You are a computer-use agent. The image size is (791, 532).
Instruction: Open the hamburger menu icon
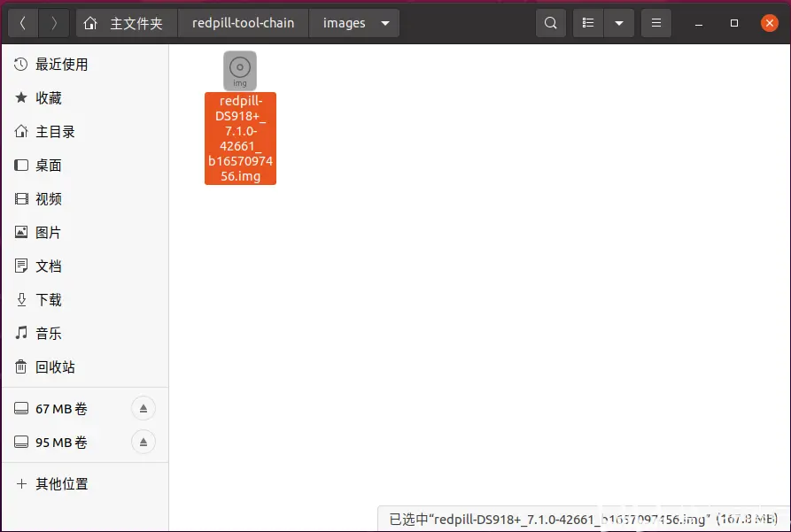655,23
